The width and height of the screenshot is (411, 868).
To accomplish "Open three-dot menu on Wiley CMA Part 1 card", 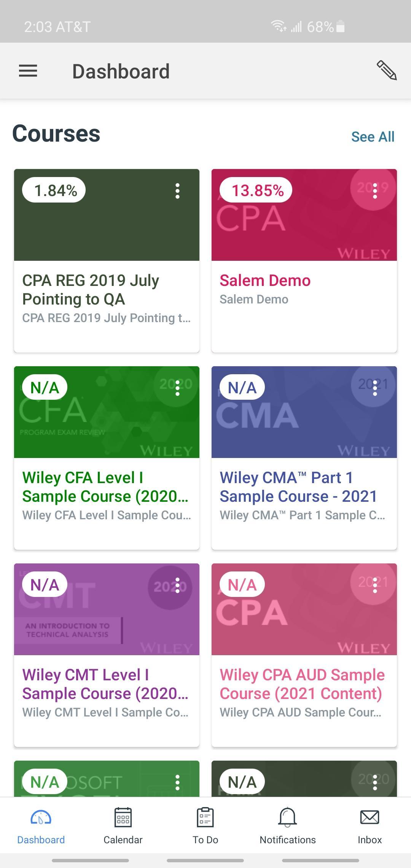I will point(375,388).
